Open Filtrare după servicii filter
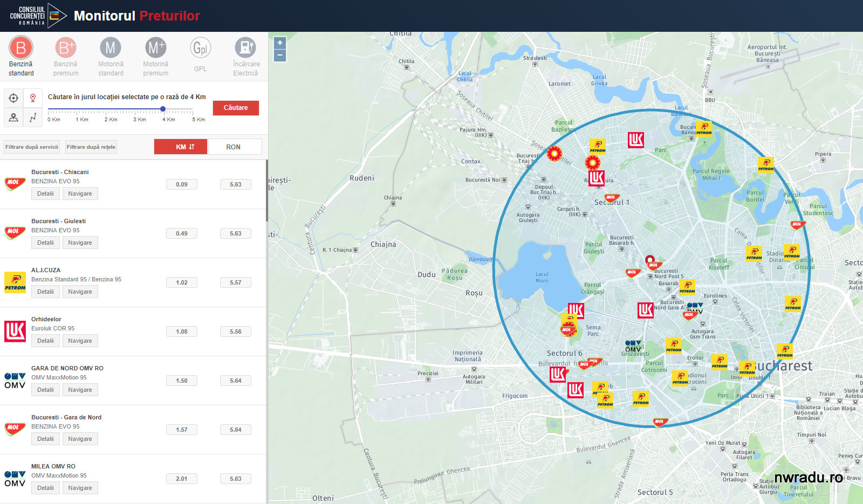863x504 pixels. (32, 147)
